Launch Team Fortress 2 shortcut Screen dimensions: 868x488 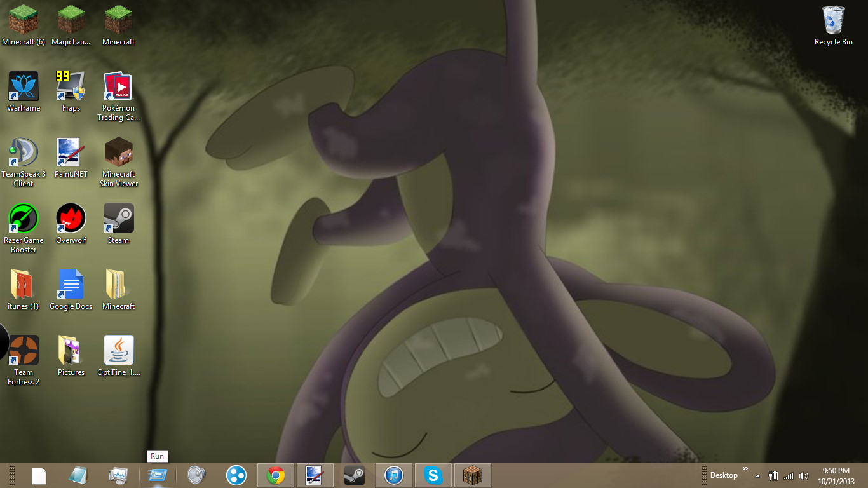[24, 361]
